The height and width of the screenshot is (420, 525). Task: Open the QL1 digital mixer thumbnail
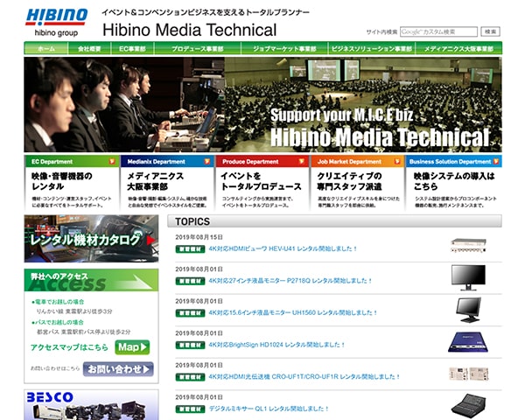pyautogui.click(x=468, y=405)
